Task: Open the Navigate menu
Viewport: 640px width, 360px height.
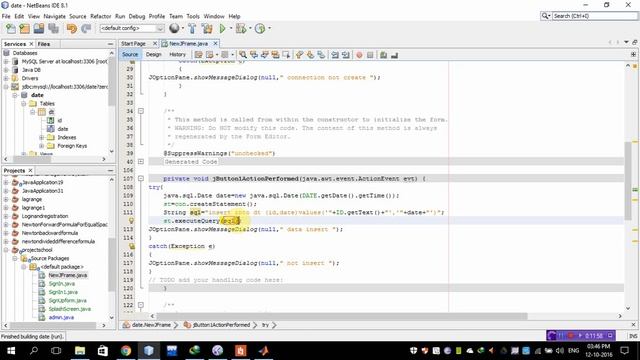Action: pos(54,16)
